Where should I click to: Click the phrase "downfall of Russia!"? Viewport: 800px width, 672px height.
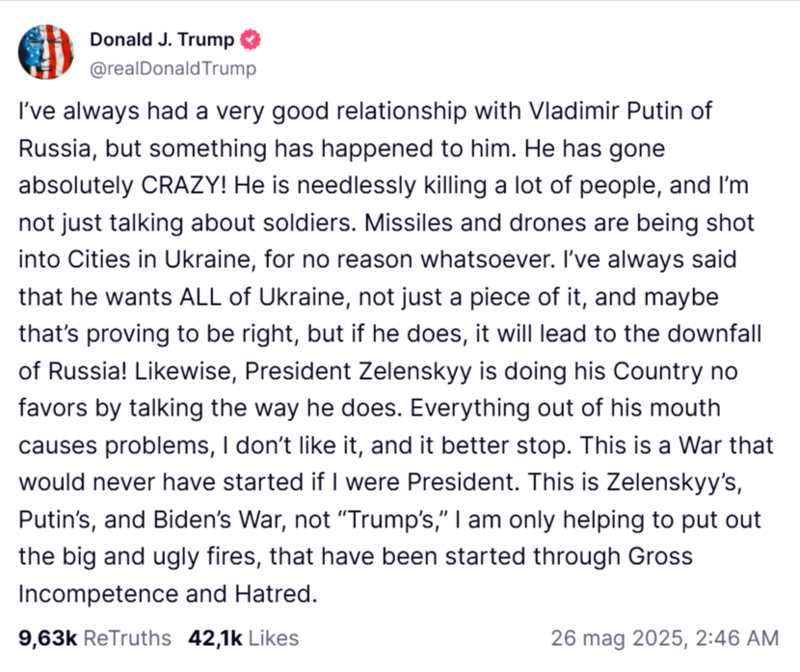[389, 352]
